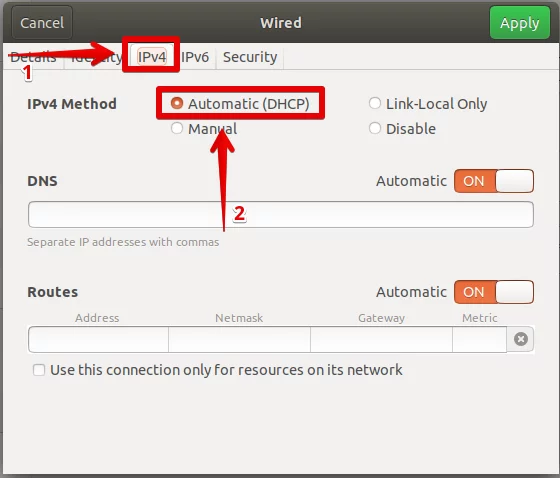Focus the DNS servers input field
560x478 pixels.
[x=281, y=214]
